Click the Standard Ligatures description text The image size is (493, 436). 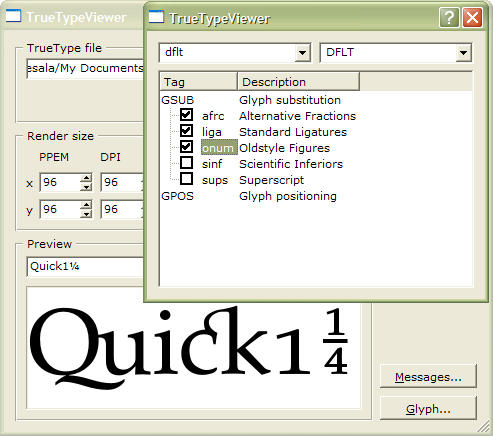tap(293, 132)
